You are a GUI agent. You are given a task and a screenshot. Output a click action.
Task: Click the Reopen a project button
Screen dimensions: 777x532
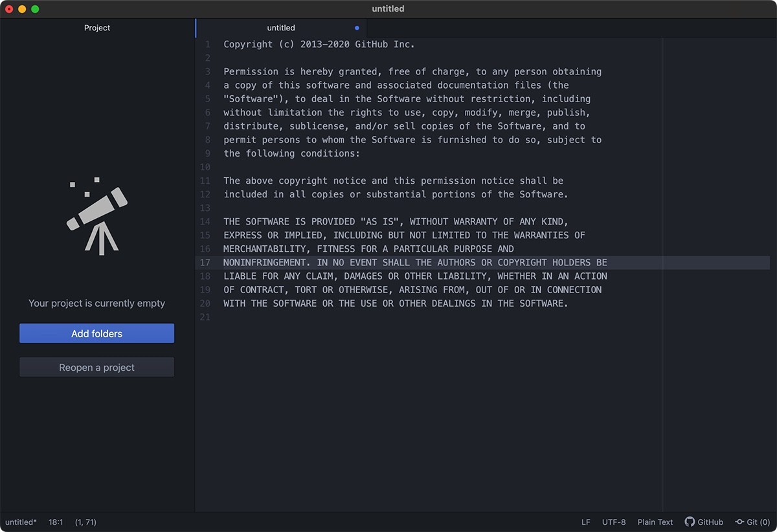pos(96,366)
